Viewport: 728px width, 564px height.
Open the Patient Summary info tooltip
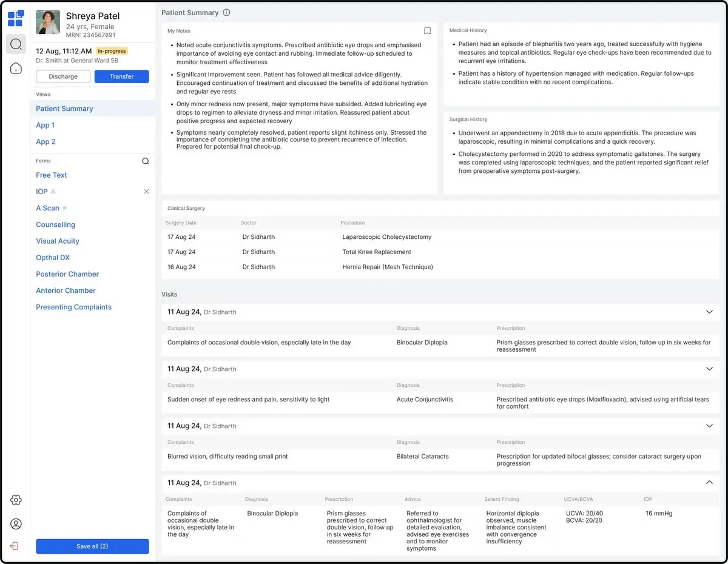[226, 12]
